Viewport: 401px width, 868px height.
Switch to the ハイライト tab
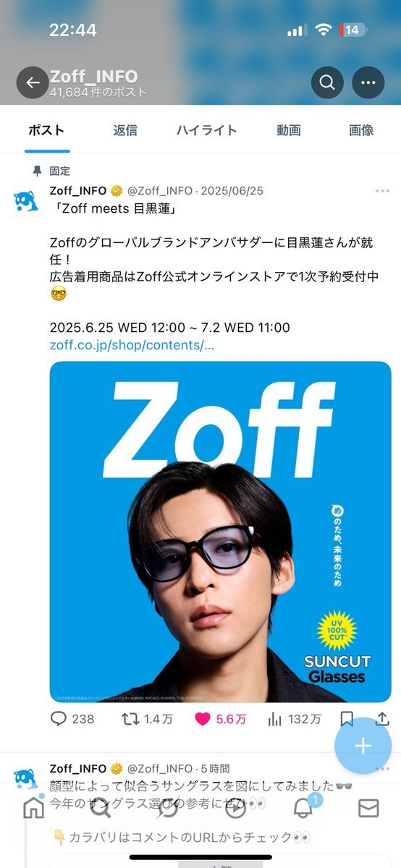tap(207, 130)
